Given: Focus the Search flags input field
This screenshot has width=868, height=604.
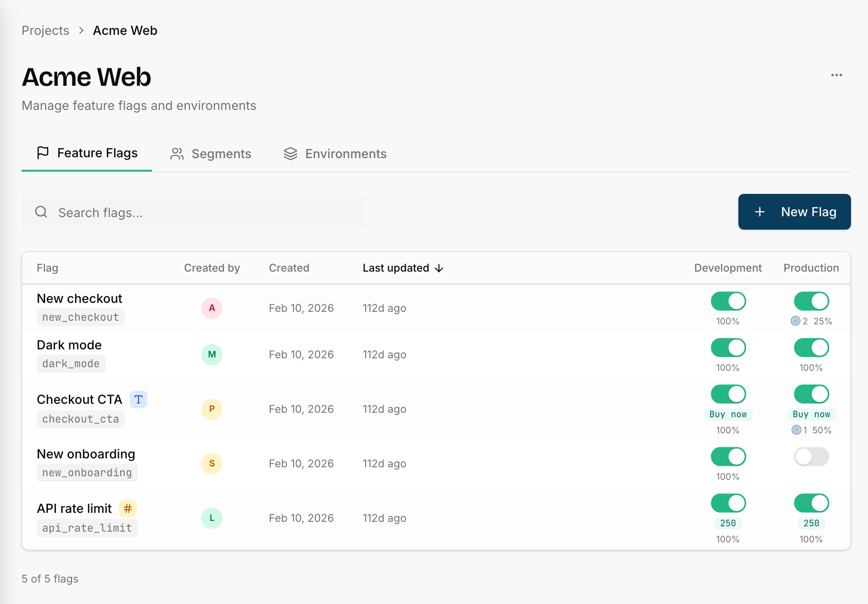Looking at the screenshot, I should 193,212.
